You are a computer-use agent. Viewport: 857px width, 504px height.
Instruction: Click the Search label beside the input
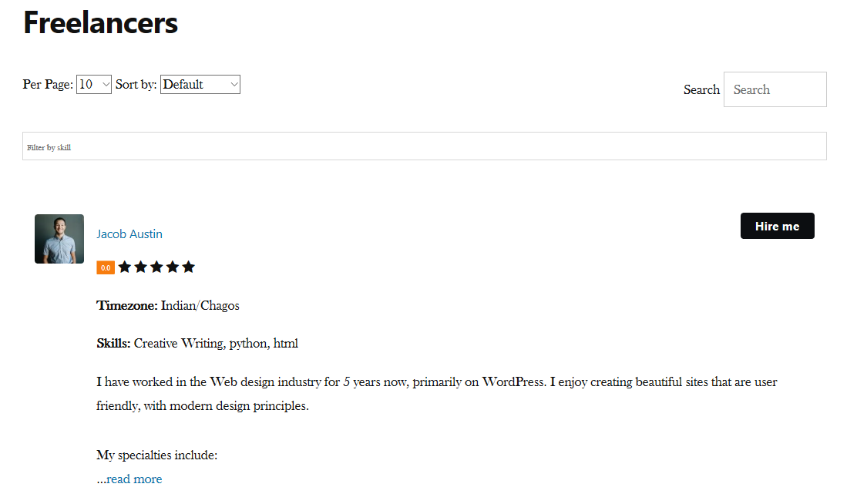click(701, 90)
